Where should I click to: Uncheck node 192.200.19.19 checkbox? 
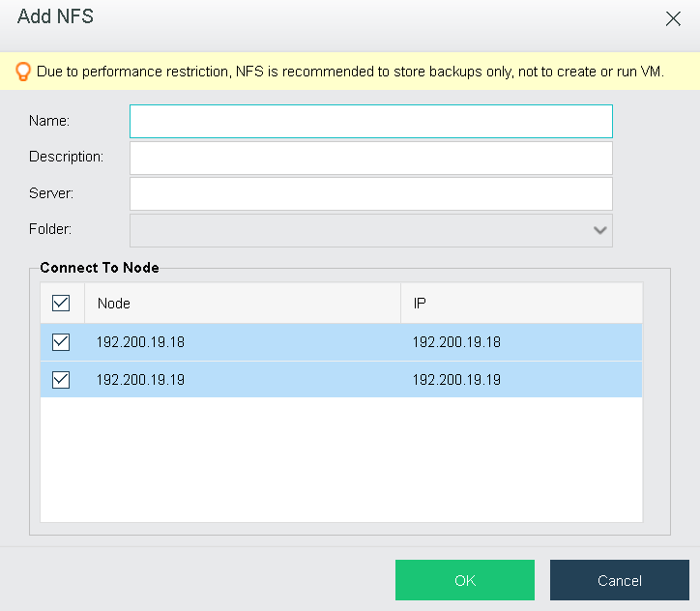[x=61, y=380]
